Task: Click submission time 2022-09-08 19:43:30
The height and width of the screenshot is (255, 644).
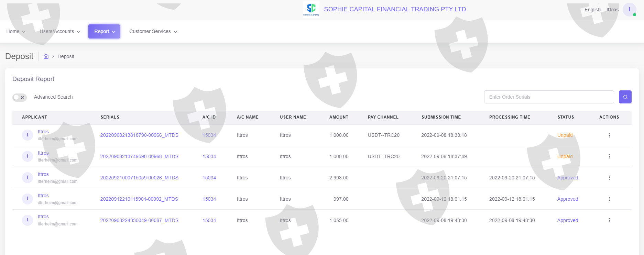Action: 444,220
